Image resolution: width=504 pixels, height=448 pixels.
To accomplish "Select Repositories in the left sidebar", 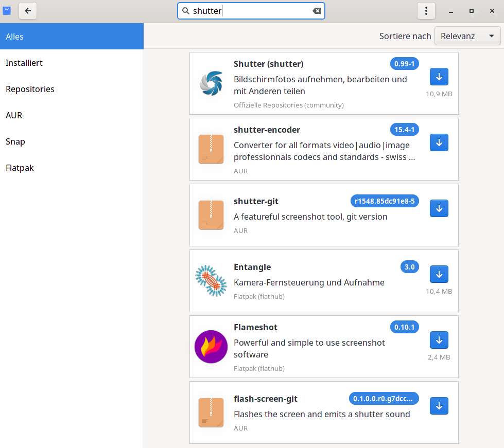I will 30,89.
